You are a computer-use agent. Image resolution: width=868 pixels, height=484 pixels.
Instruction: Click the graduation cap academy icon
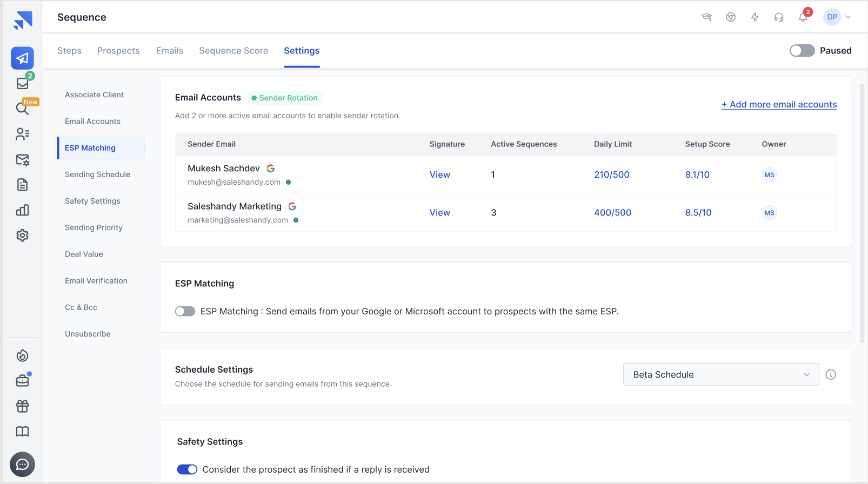pos(706,17)
